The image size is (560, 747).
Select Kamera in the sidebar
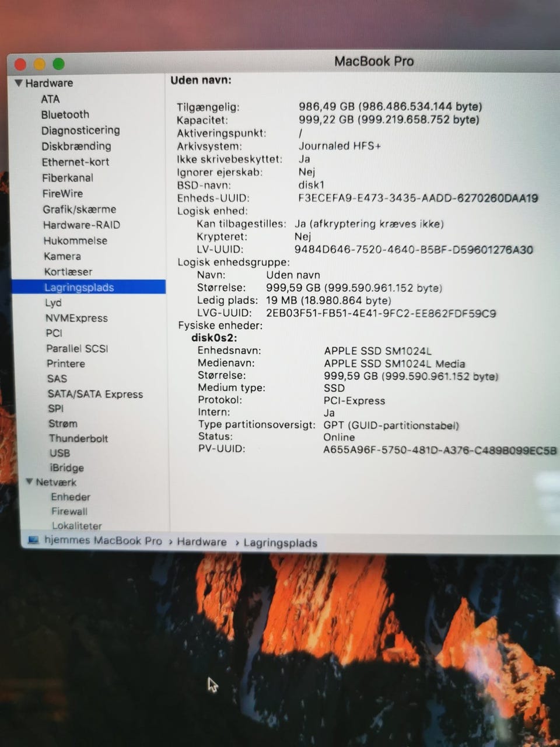pos(62,256)
